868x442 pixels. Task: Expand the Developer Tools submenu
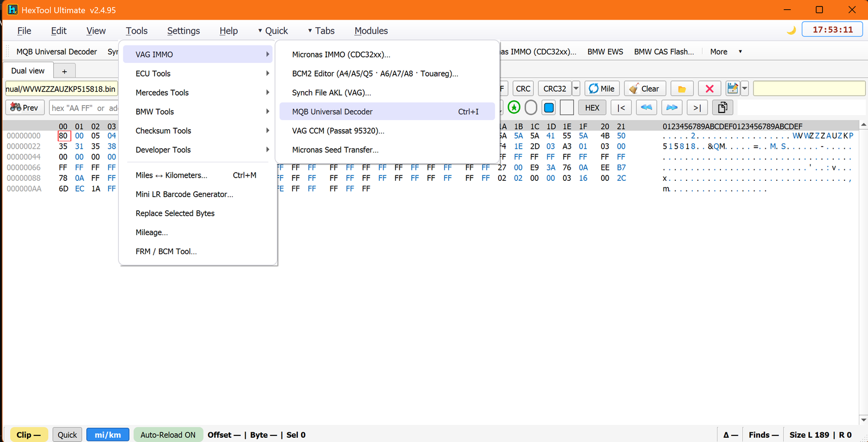pos(197,149)
